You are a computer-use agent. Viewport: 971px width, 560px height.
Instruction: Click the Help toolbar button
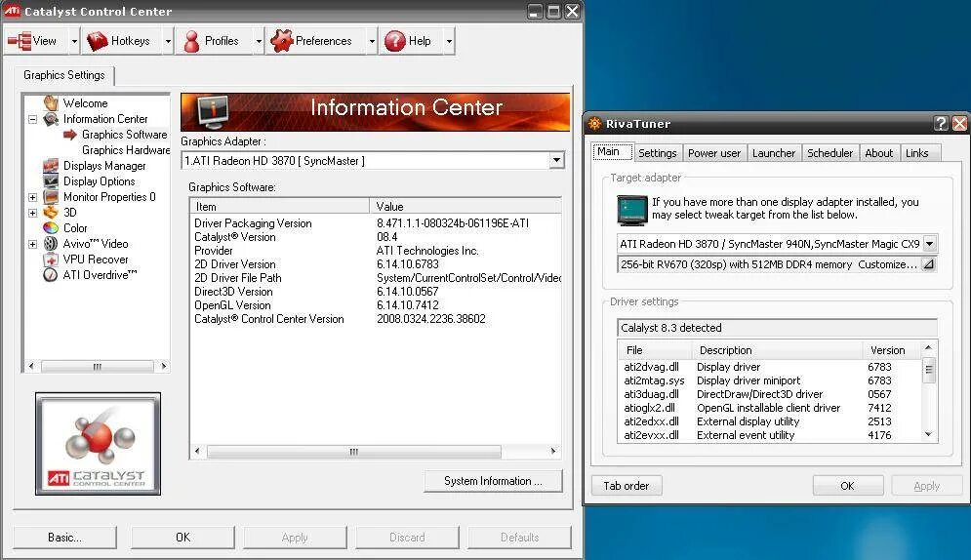coord(411,41)
